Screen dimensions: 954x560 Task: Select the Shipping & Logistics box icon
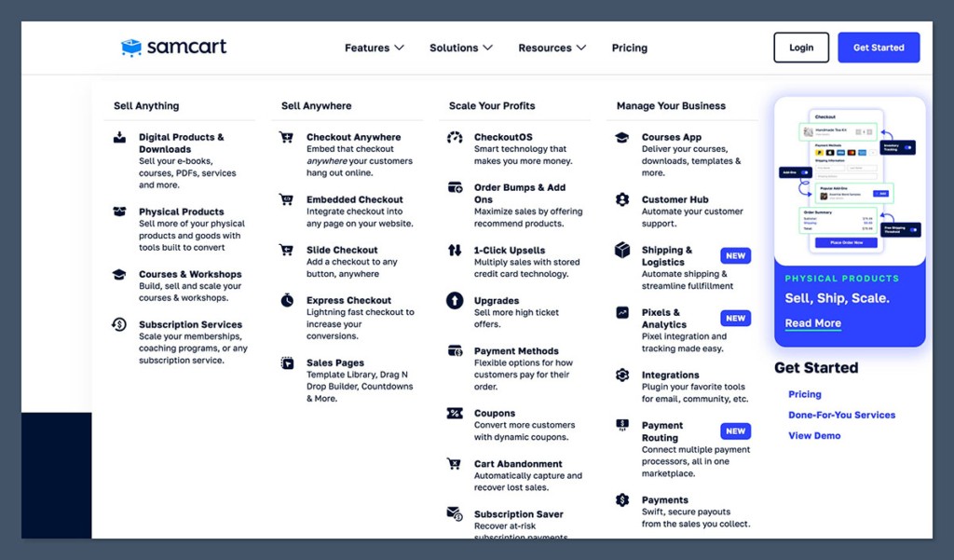622,250
